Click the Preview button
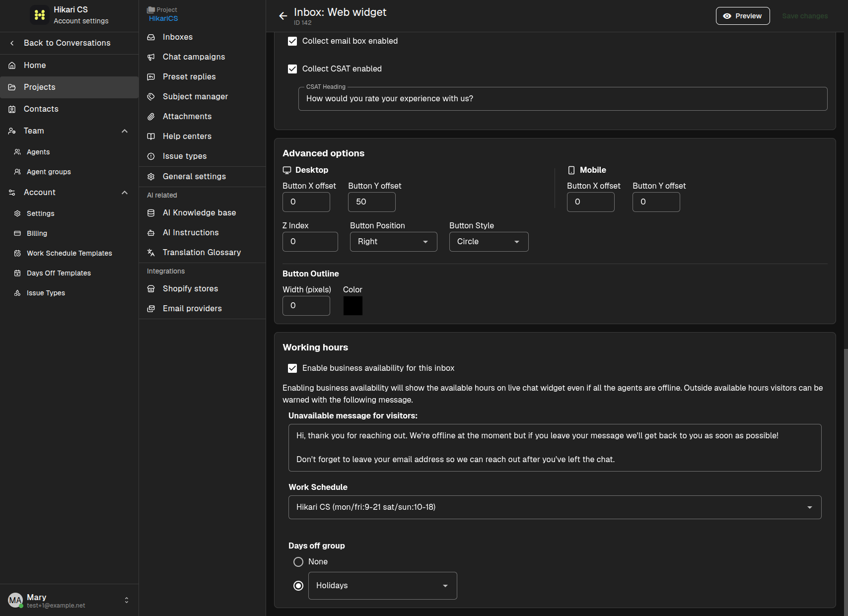The width and height of the screenshot is (848, 616). coord(743,16)
